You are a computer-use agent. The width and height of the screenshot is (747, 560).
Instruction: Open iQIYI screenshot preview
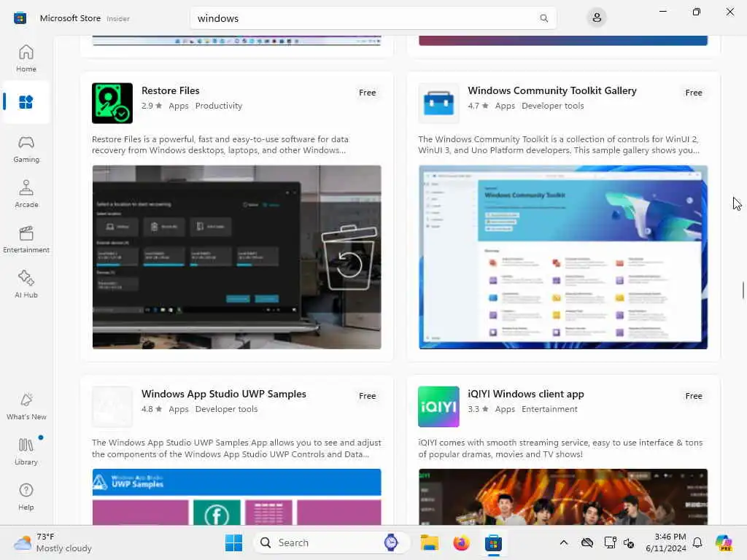[563, 497]
